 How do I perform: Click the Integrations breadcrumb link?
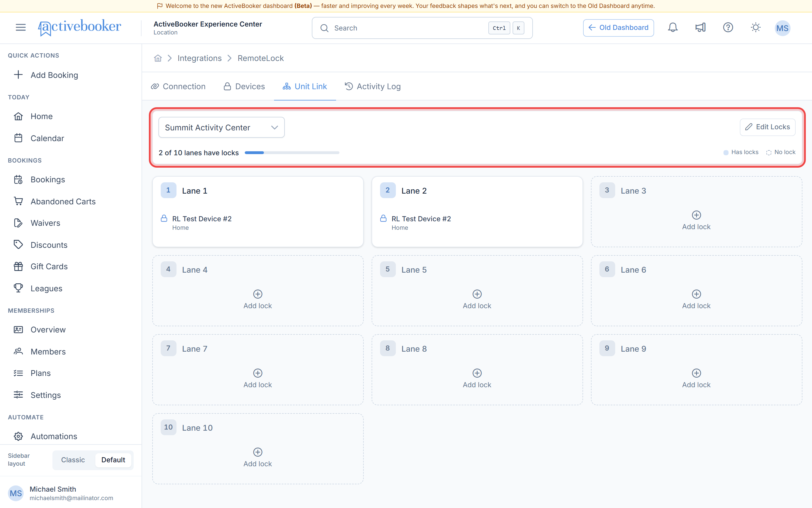coord(200,58)
